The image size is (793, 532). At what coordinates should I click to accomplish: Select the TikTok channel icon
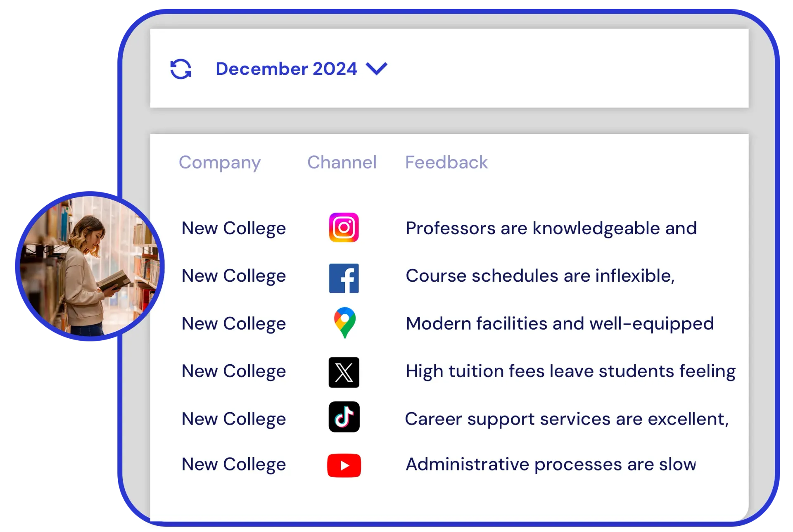[344, 417]
